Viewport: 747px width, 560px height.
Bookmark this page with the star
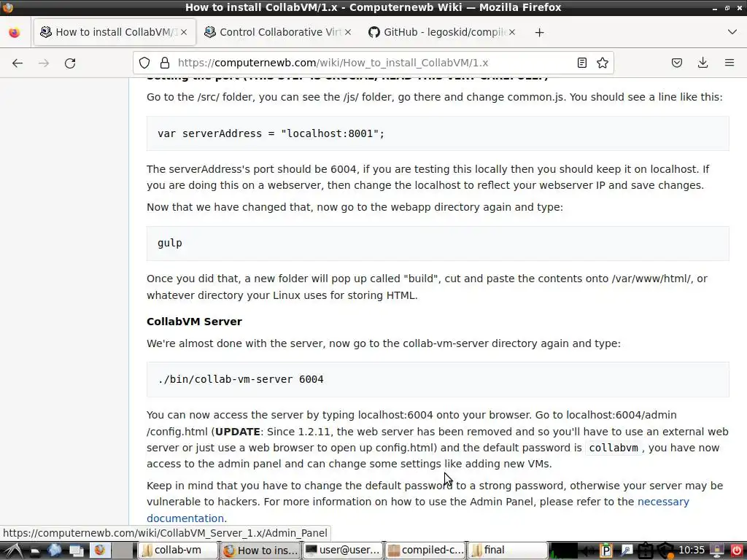(x=602, y=63)
